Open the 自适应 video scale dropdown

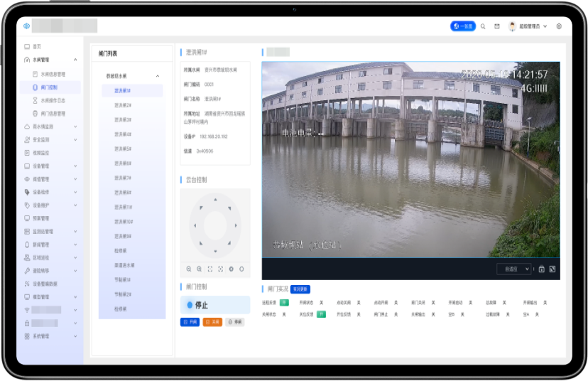(514, 269)
